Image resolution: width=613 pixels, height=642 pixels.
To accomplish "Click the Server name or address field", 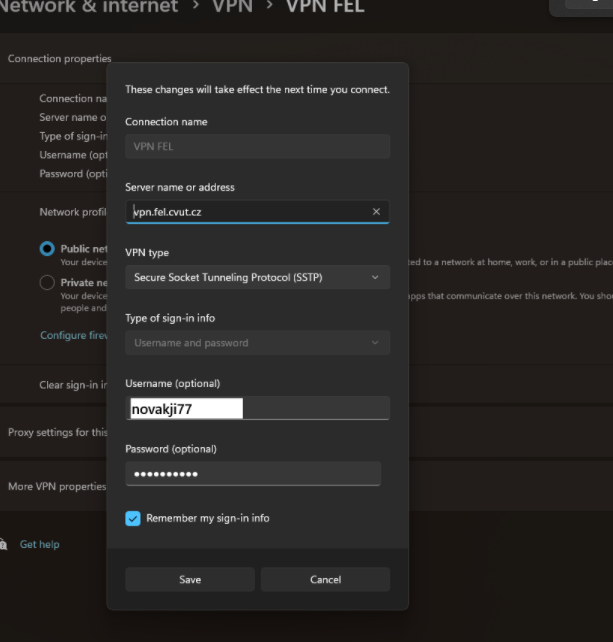I will 258,212.
